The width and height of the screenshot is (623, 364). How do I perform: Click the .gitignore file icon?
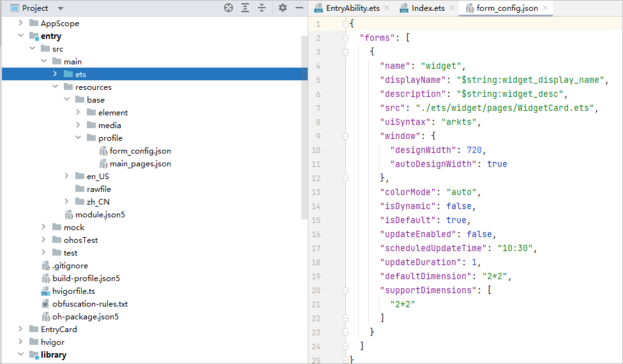pyautogui.click(x=45, y=266)
